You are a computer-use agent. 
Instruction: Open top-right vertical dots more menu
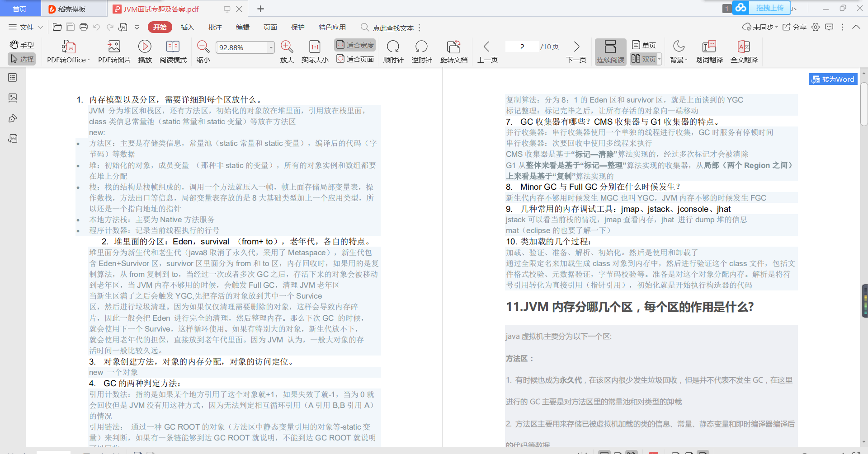(x=843, y=27)
